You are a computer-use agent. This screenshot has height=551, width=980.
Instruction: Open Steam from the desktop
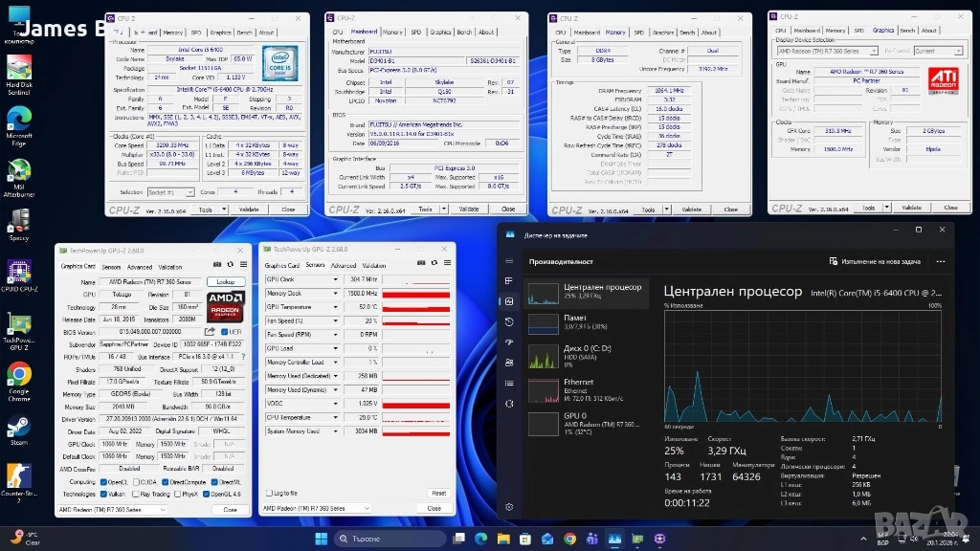click(18, 430)
